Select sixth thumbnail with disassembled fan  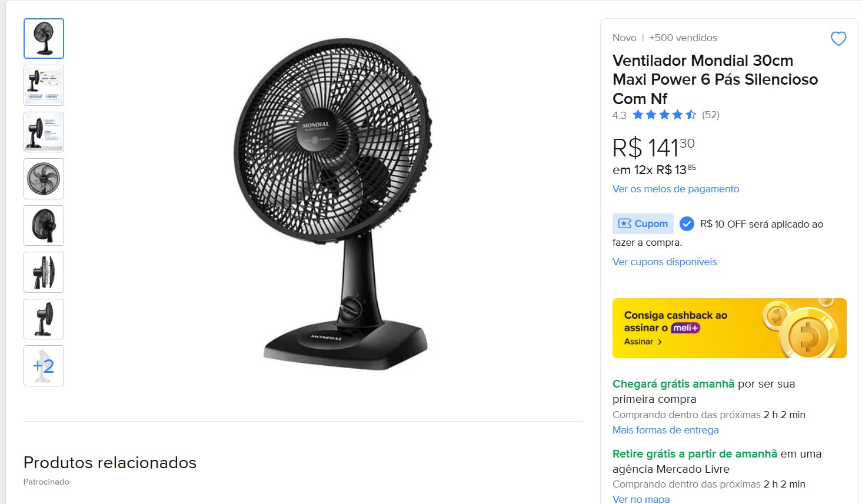tap(44, 272)
